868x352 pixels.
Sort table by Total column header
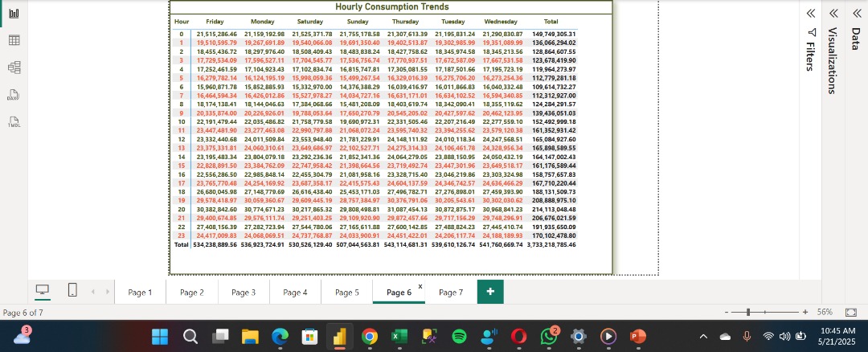pyautogui.click(x=551, y=22)
